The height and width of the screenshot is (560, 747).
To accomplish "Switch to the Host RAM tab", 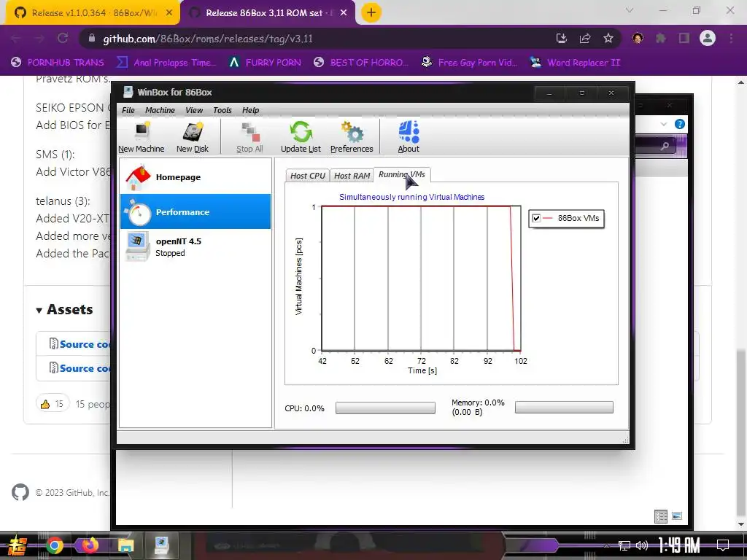I will point(352,176).
